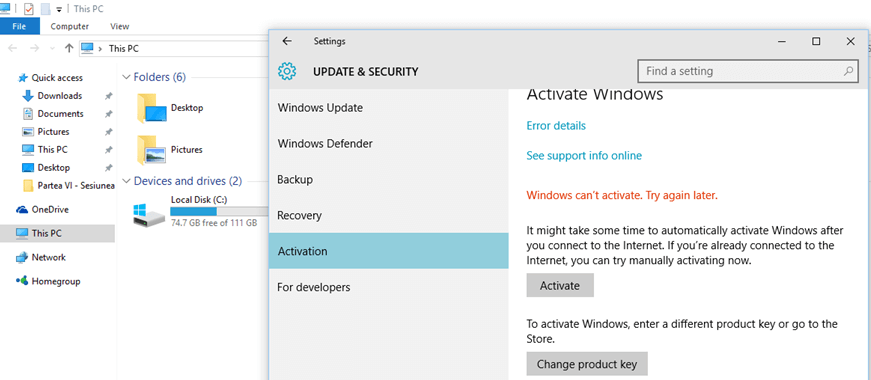Click the Local Disk (C:) usage bar

[219, 212]
